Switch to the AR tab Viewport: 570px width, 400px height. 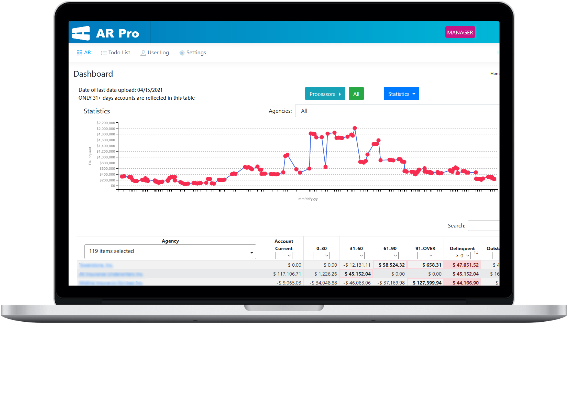click(x=84, y=52)
